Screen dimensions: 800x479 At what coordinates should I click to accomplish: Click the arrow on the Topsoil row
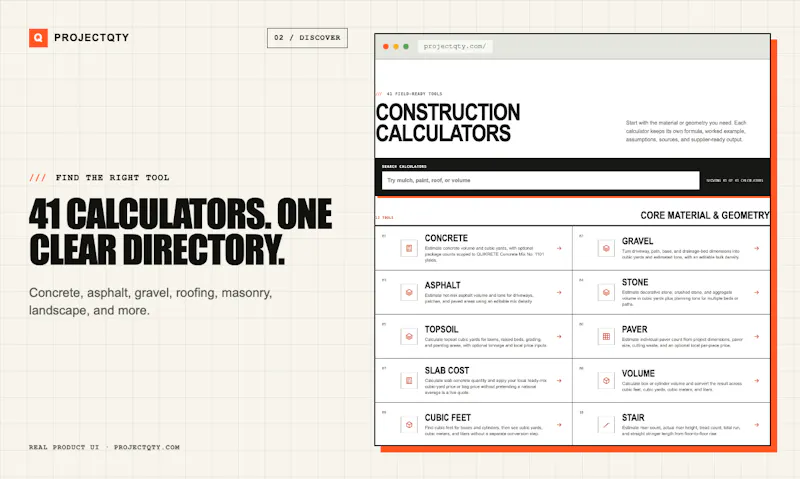559,337
